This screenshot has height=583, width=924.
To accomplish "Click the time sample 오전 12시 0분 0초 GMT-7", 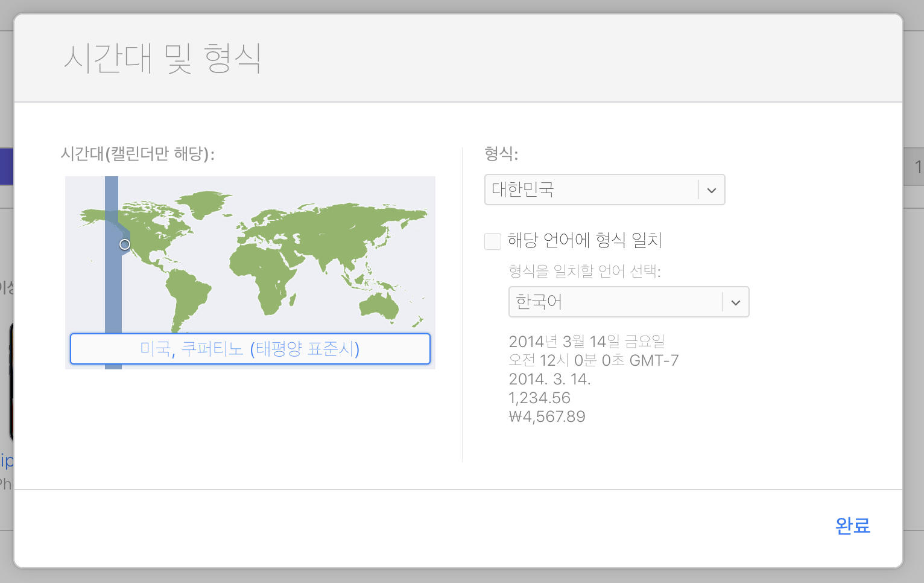I will (x=593, y=360).
